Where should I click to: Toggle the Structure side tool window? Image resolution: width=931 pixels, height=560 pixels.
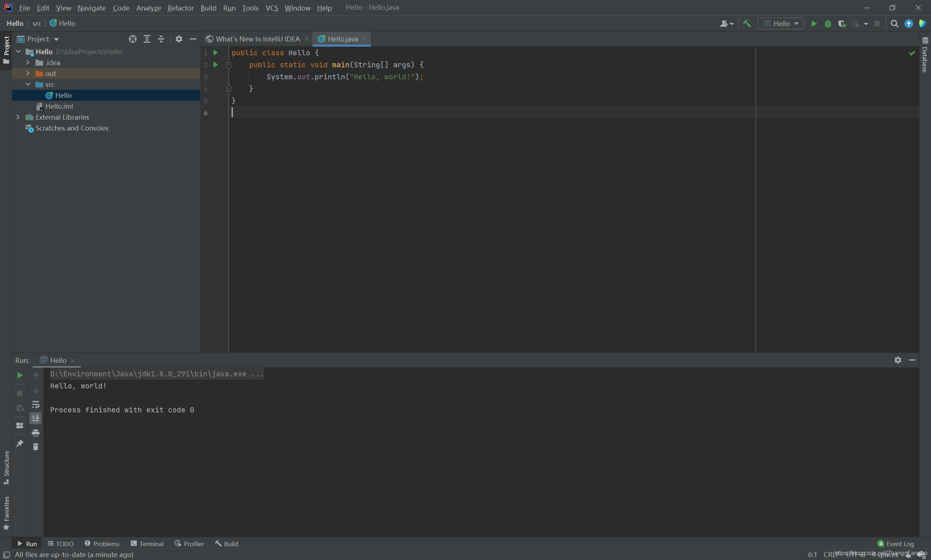[x=6, y=468]
